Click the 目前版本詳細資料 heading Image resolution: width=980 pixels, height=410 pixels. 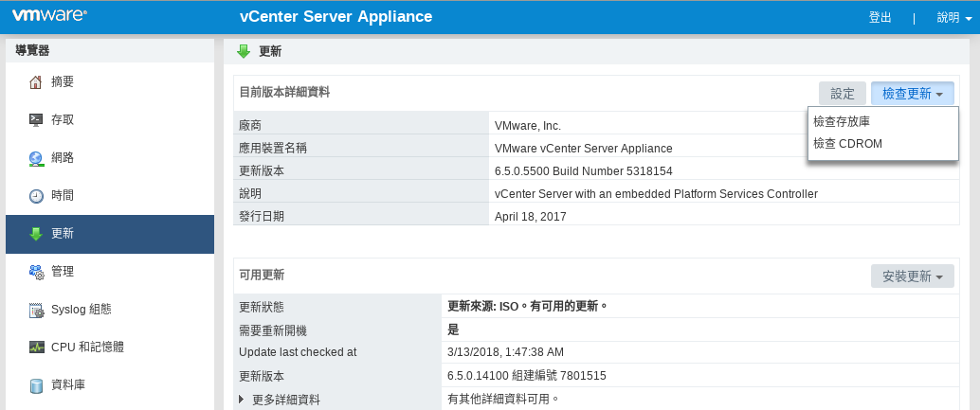click(284, 93)
